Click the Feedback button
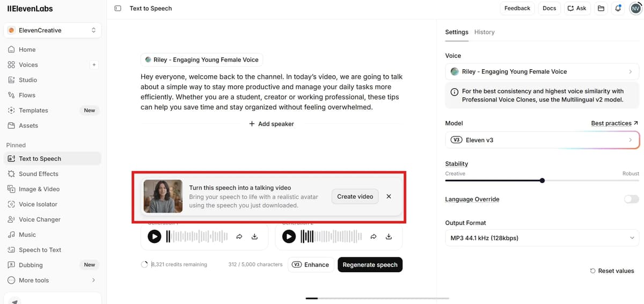 pos(517,9)
